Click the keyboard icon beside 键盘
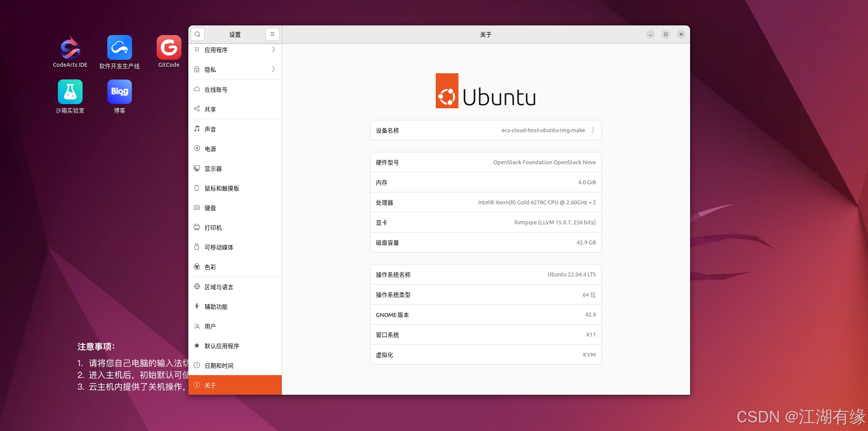The height and width of the screenshot is (431, 868). 197,207
